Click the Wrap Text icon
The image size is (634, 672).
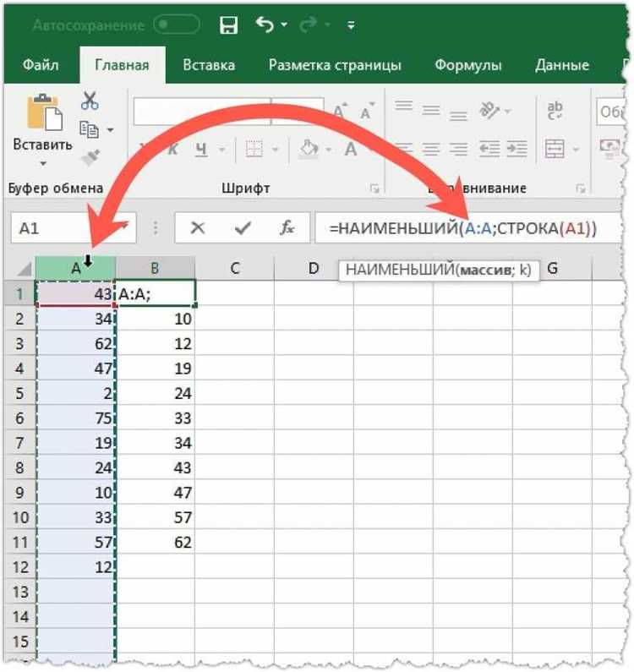tap(555, 111)
